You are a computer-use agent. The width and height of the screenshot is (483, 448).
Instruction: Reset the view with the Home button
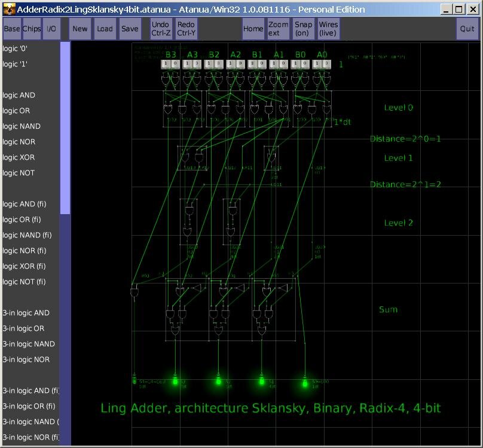tap(253, 29)
